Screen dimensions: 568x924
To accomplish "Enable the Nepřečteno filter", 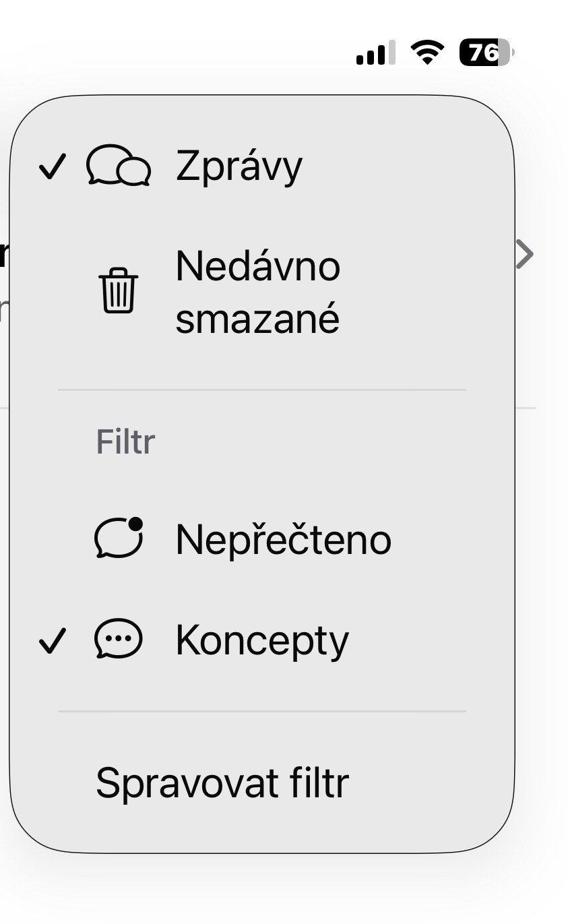I will pos(283,539).
